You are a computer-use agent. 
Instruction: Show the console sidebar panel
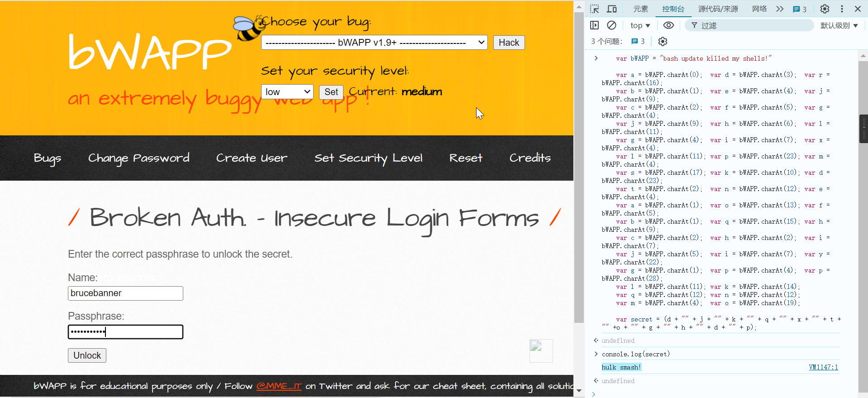(595, 25)
